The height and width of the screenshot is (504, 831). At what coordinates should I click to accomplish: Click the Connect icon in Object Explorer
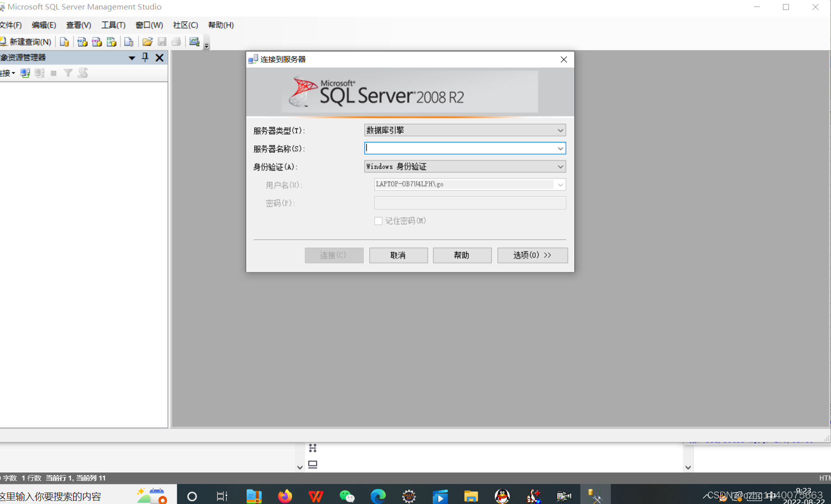click(x=25, y=73)
